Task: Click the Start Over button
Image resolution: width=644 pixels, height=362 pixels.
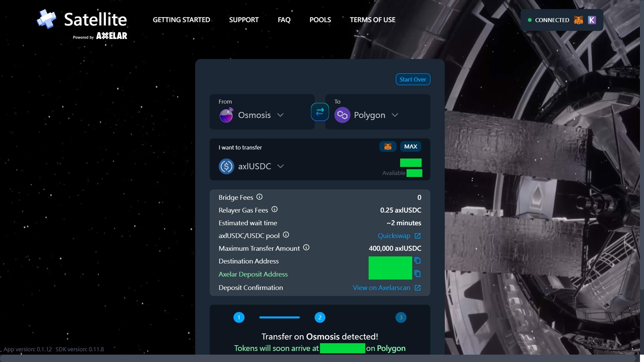Action: coord(413,79)
